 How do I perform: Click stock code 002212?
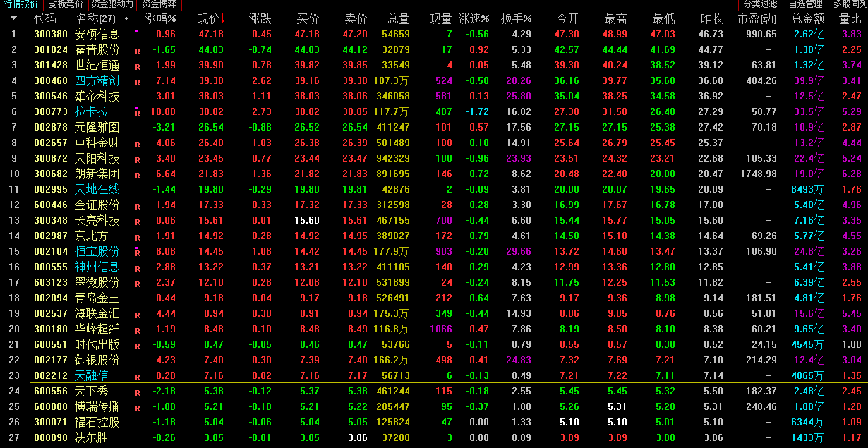[x=51, y=375]
